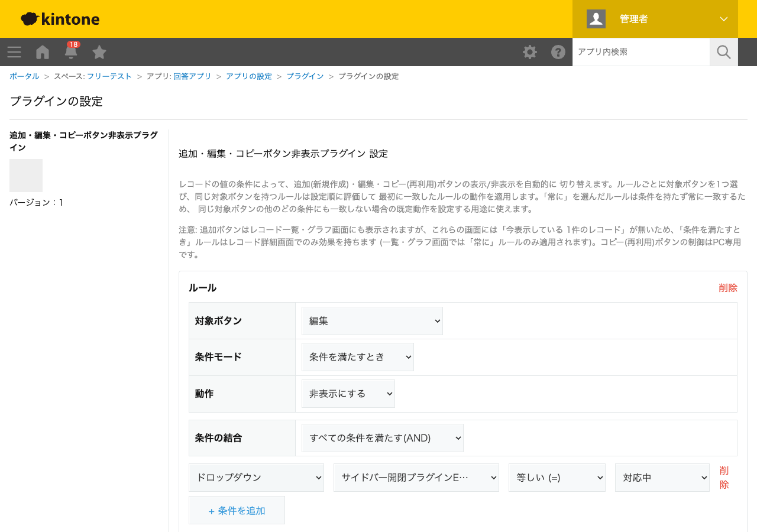Open the favorites star icon
The height and width of the screenshot is (532, 757).
coord(99,52)
